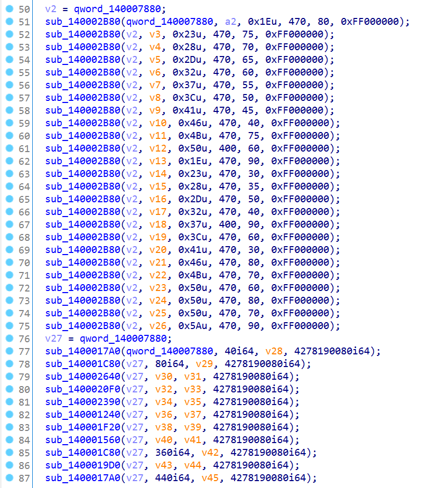Select variable v3 on line 52
448x488 pixels.
pyautogui.click(x=155, y=34)
